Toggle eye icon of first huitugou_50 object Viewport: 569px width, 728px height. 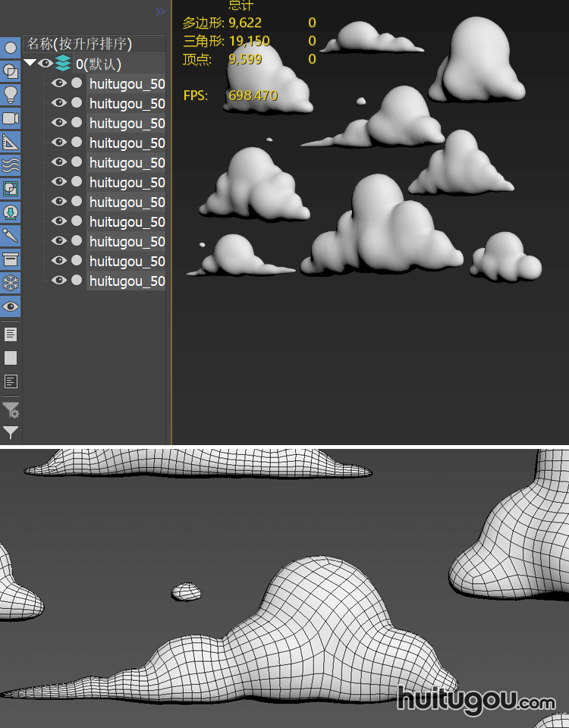point(59,83)
